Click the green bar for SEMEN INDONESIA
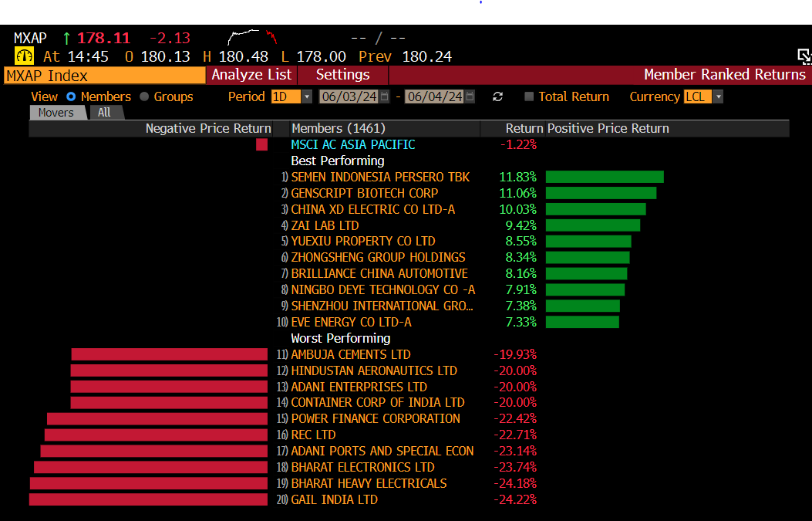Viewport: 812px width, 521px height. 605,177
